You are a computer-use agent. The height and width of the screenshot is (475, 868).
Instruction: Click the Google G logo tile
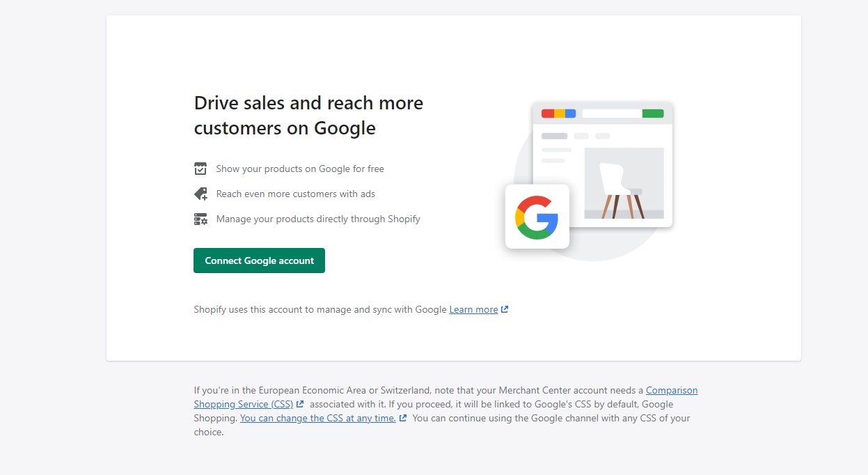(537, 217)
